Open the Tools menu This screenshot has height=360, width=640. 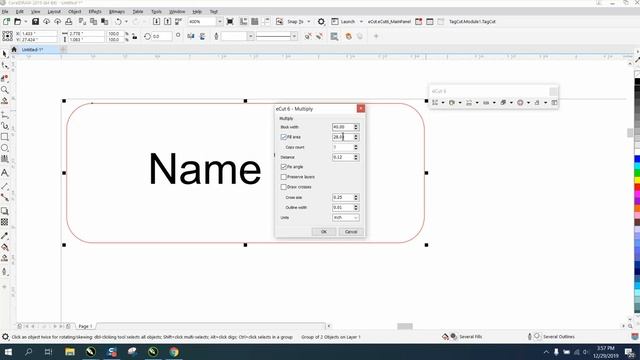point(156,12)
